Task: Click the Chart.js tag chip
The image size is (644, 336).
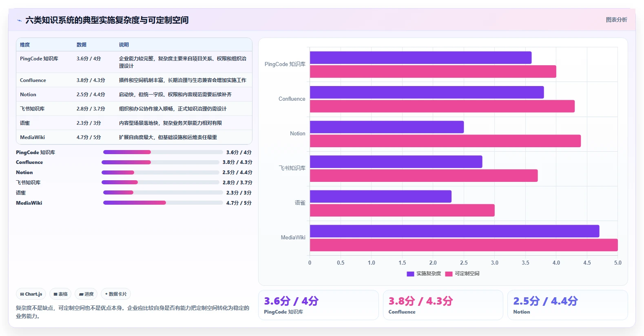Action: tap(31, 294)
